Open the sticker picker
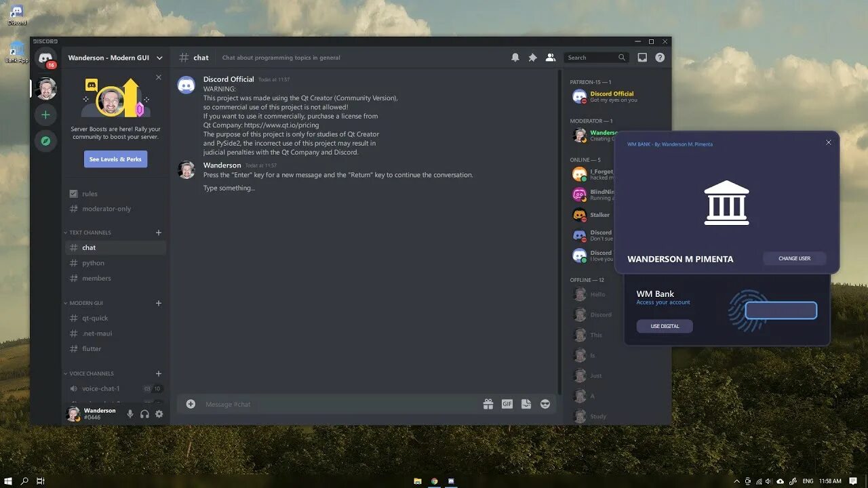Image resolution: width=868 pixels, height=488 pixels. tap(526, 404)
